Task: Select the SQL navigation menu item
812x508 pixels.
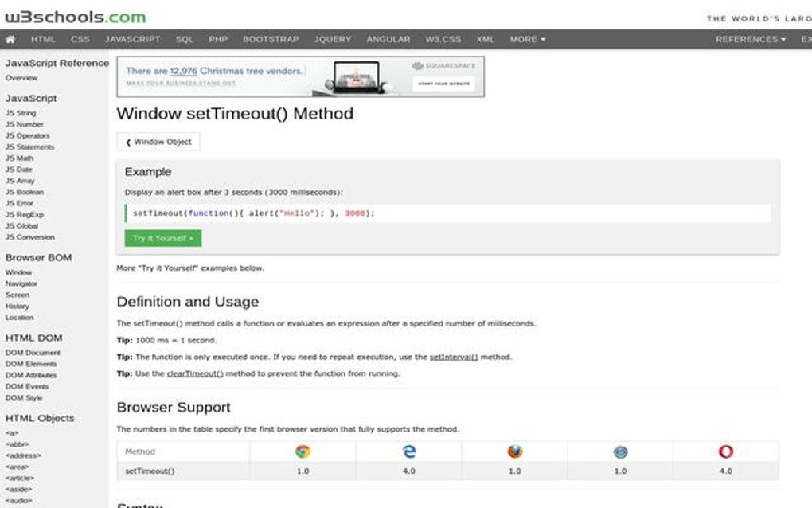Action: click(x=184, y=38)
